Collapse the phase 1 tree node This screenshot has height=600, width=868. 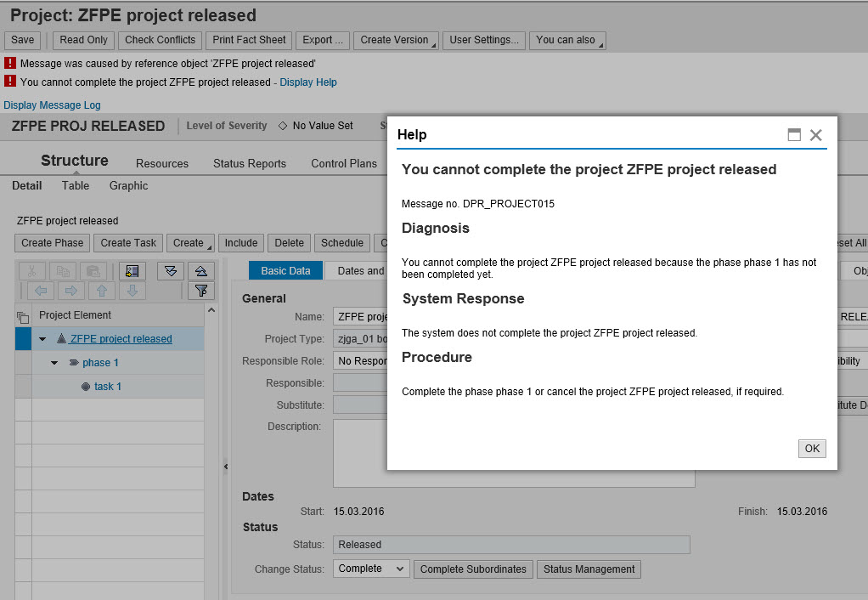(54, 363)
